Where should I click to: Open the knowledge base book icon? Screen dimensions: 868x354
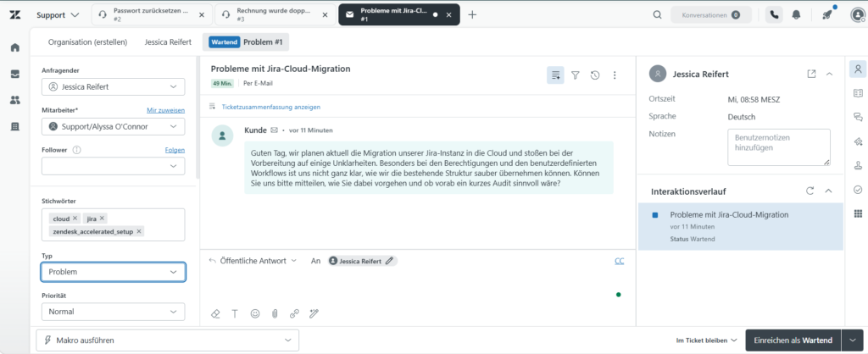[x=858, y=93]
